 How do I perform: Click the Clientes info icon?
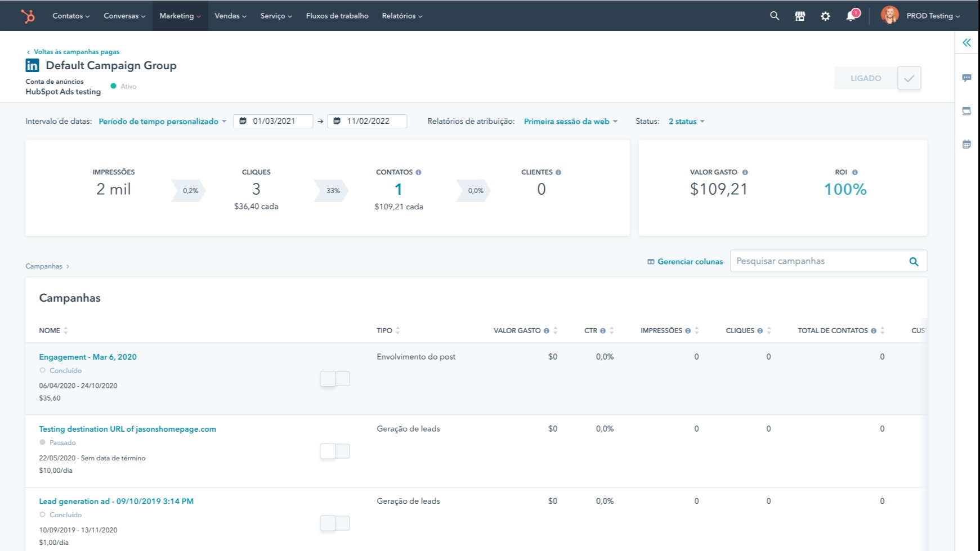558,172
